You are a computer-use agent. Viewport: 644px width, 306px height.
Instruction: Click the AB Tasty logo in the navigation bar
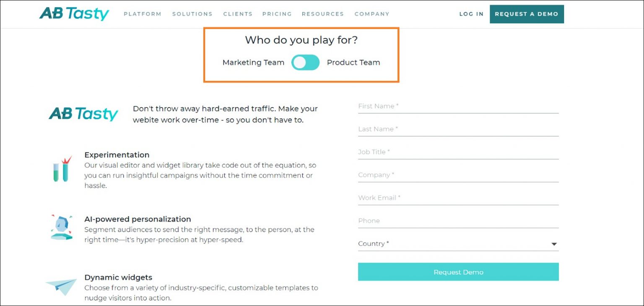75,14
